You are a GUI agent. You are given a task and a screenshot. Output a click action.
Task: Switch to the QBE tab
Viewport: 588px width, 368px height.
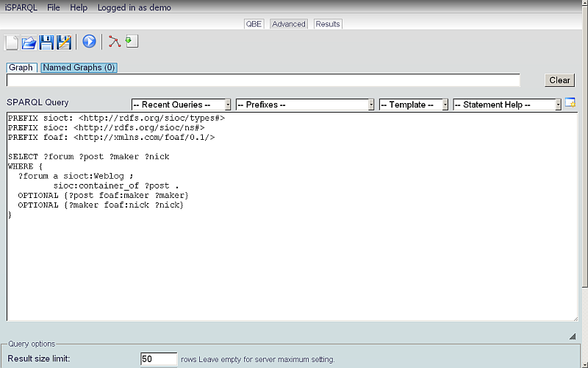[x=254, y=24]
